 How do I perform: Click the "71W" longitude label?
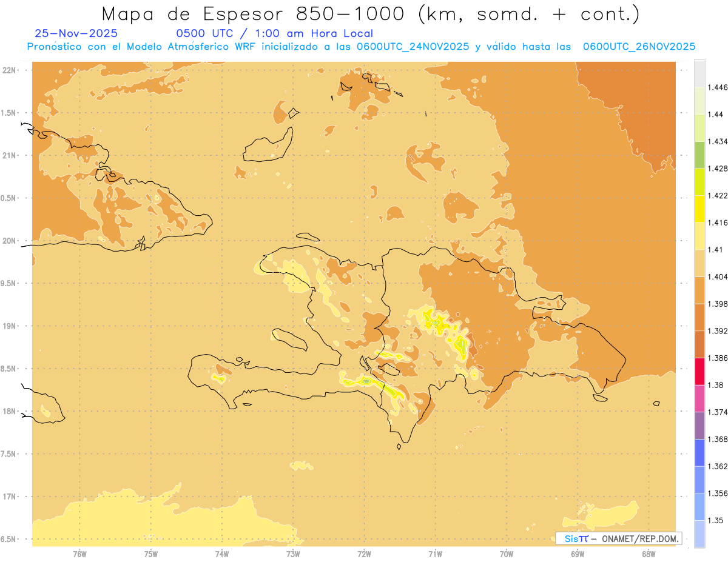(435, 554)
